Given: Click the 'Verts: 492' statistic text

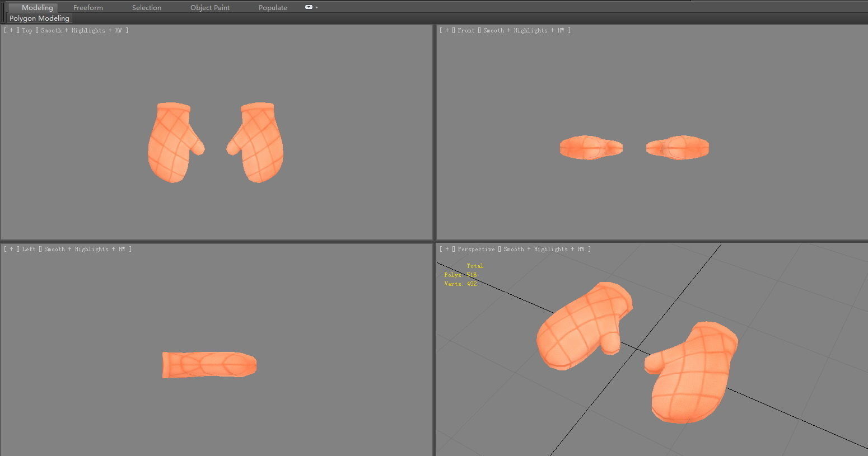Looking at the screenshot, I should (x=460, y=284).
